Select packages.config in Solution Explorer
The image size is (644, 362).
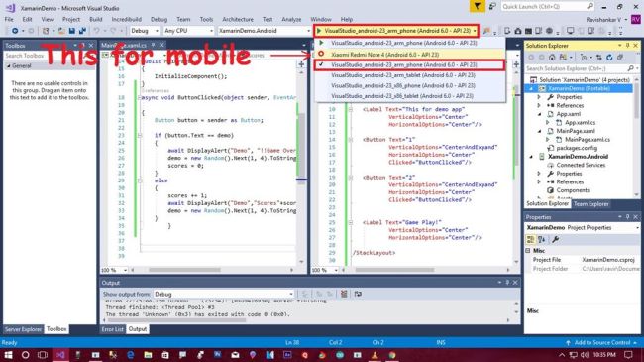(577, 148)
